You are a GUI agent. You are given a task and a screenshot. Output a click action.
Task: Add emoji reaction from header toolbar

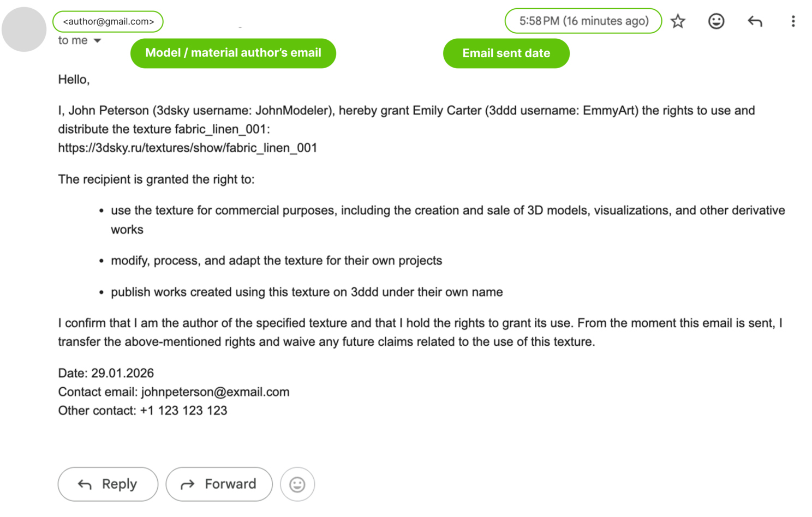[x=716, y=21]
